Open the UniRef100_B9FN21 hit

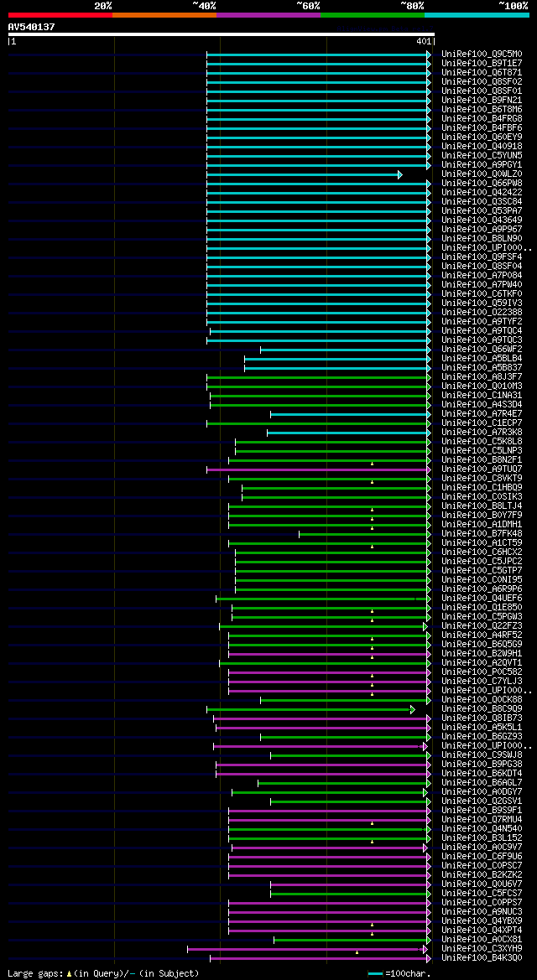click(x=482, y=101)
